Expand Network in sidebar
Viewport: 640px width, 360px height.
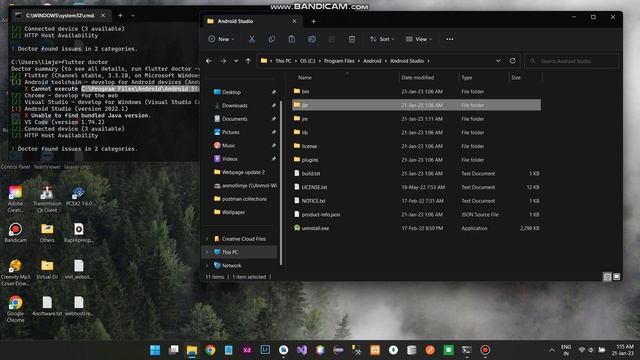pos(207,266)
